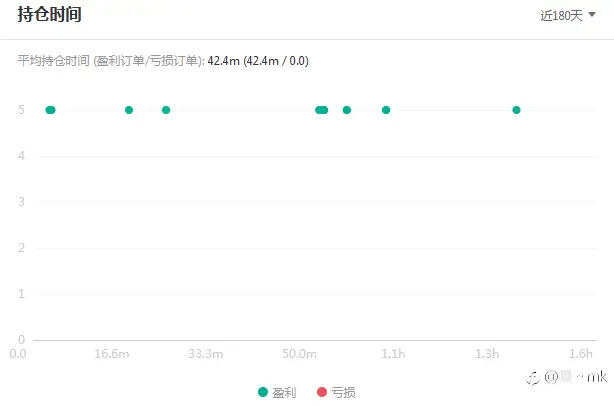Image resolution: width=614 pixels, height=406 pixels.
Task: Click the 1.6h x-axis label
Action: coord(581,354)
